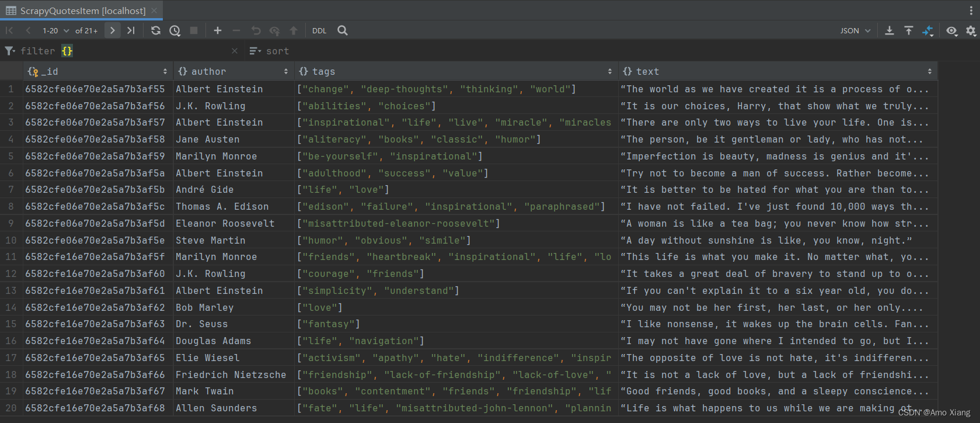Select the 'Bob Marley' author cell
Image resolution: width=980 pixels, height=423 pixels.
pos(233,307)
